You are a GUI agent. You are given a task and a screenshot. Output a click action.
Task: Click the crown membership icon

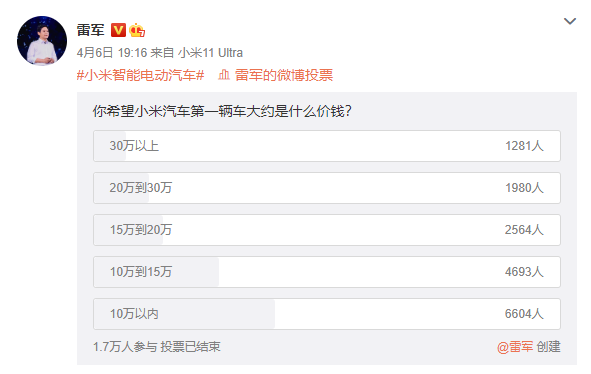coord(137,30)
